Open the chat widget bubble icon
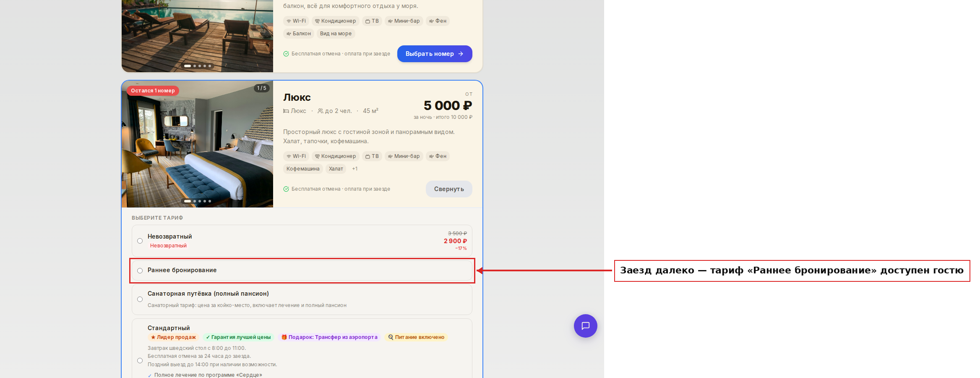The height and width of the screenshot is (378, 980). (585, 326)
